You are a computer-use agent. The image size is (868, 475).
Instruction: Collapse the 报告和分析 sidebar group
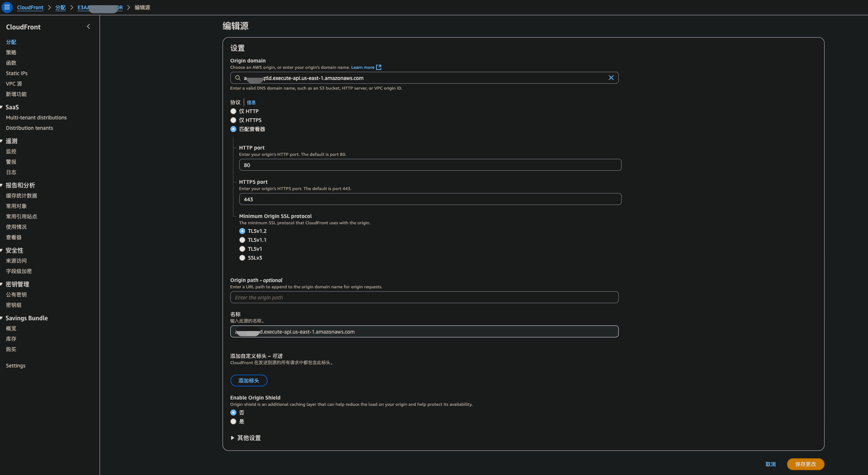(1, 185)
